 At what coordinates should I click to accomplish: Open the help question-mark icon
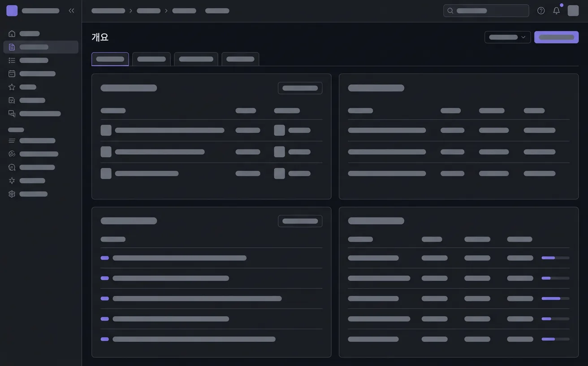(541, 11)
